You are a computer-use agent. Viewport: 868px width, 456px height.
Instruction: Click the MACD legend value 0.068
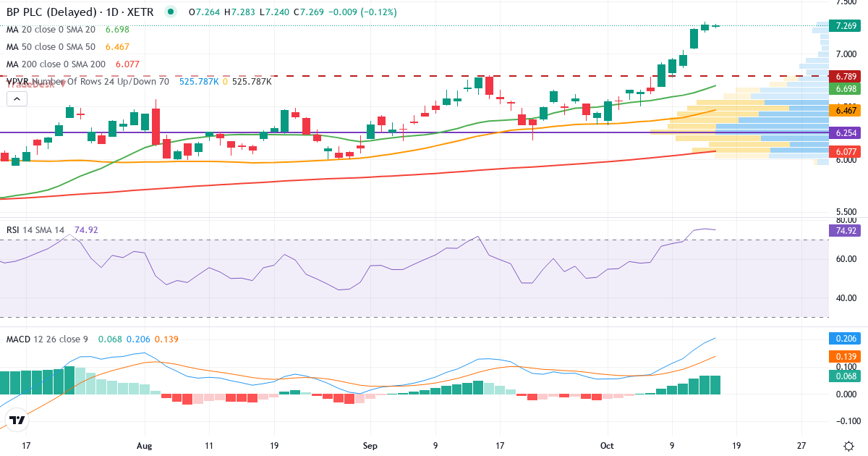point(110,339)
